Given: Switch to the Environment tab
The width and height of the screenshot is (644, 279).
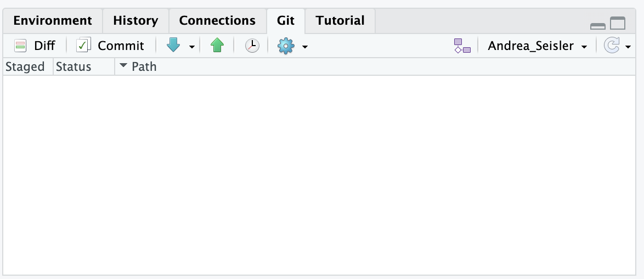Looking at the screenshot, I should pos(53,21).
